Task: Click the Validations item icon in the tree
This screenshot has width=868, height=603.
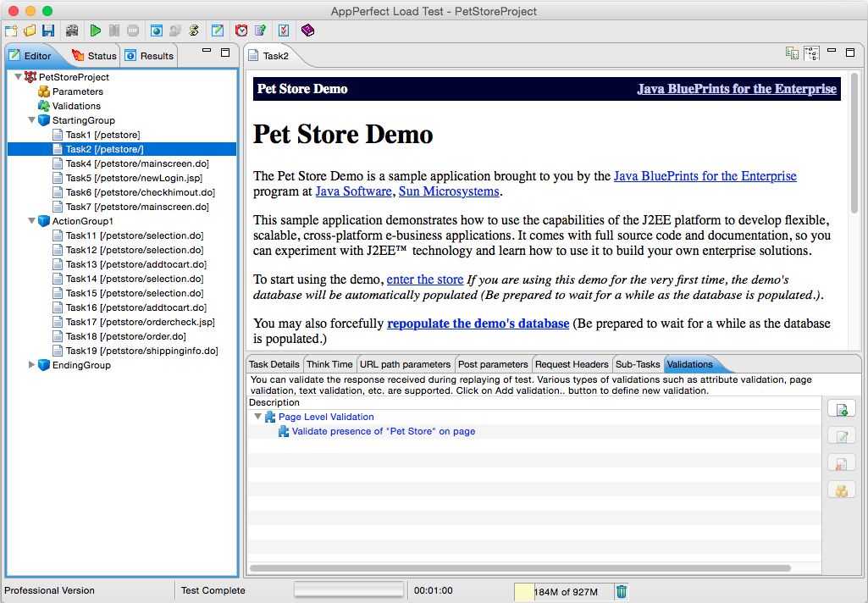Action: 44,106
